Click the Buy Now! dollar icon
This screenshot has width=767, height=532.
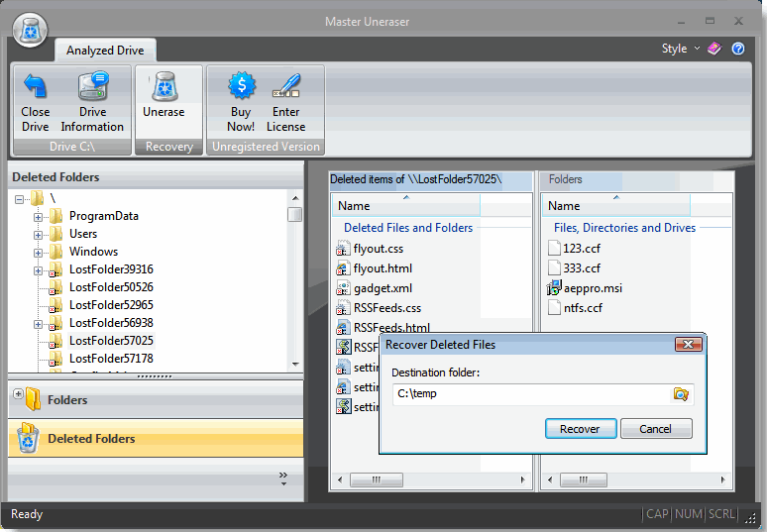pyautogui.click(x=241, y=85)
